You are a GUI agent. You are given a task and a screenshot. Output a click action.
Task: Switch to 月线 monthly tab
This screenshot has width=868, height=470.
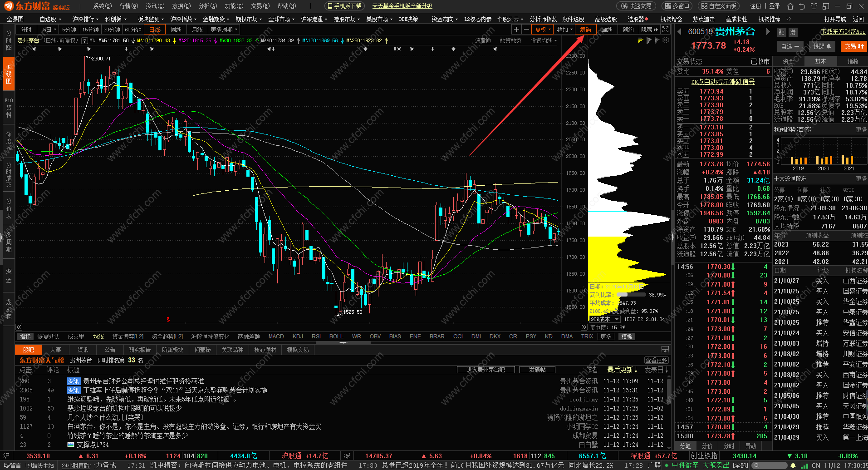click(197, 30)
